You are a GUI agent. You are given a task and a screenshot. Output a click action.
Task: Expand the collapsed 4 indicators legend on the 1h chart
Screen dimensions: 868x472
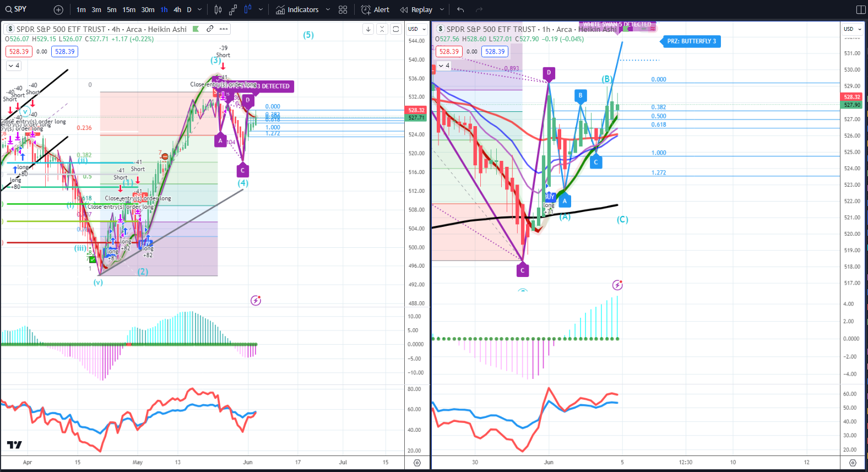(444, 66)
